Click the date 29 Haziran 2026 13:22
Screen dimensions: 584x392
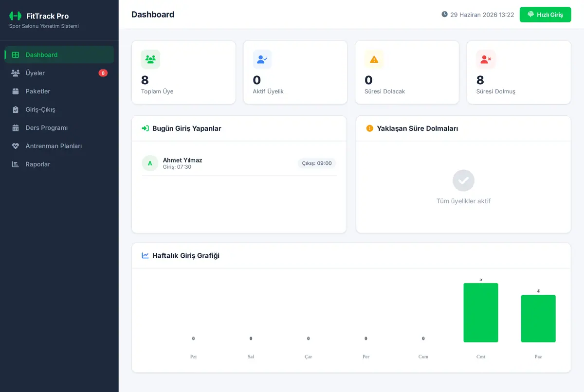[x=482, y=15]
